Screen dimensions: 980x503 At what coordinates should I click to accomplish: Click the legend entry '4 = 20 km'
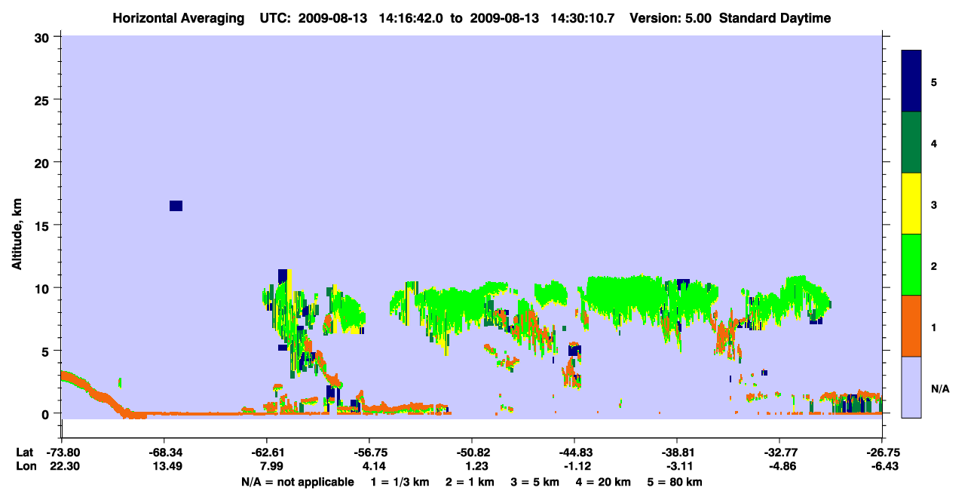(x=603, y=482)
